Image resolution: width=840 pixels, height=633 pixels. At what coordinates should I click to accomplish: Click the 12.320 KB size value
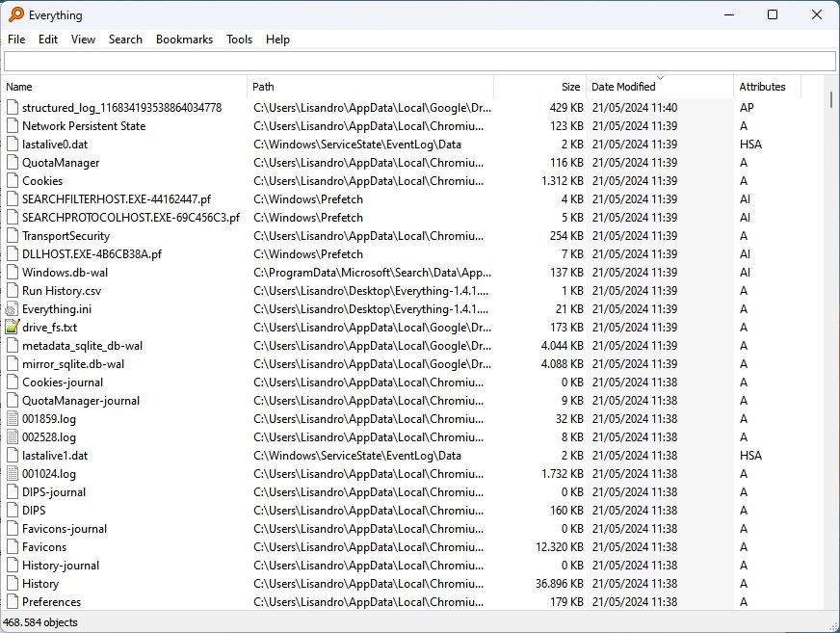560,547
